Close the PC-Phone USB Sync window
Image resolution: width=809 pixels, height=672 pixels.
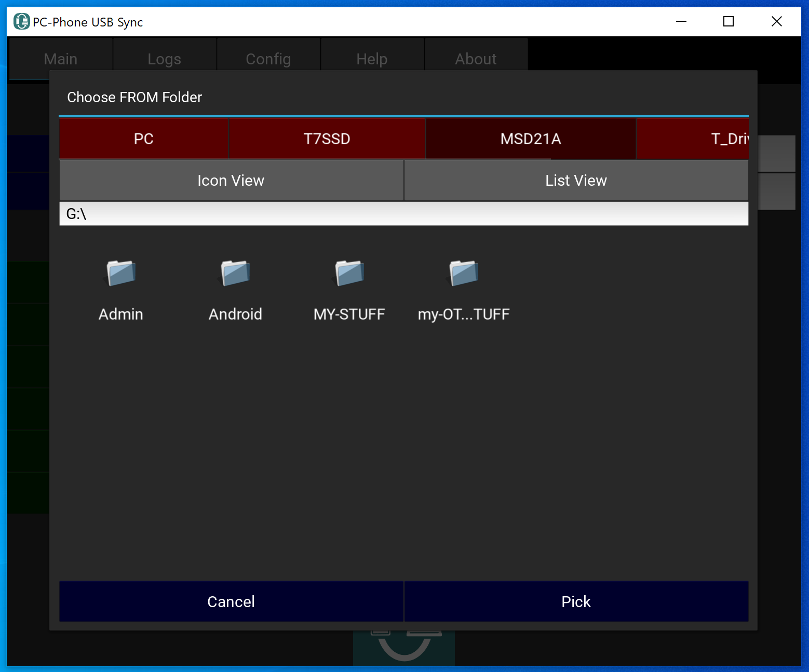coord(776,22)
